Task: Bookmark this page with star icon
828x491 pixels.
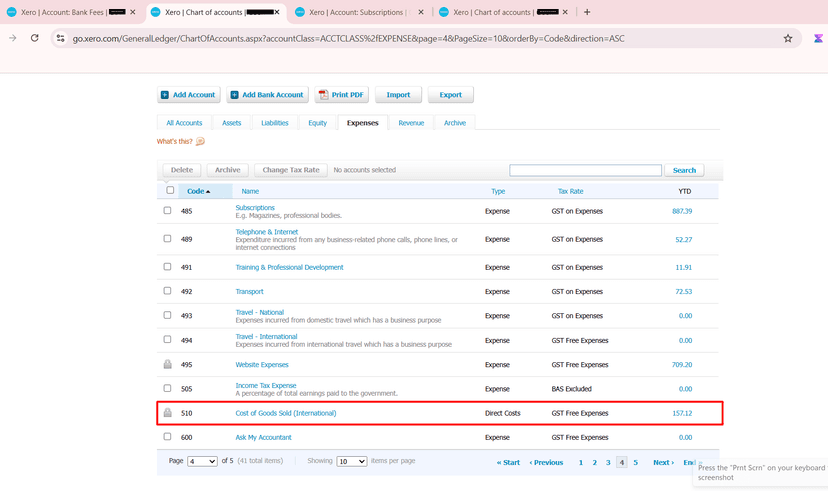Action: (x=788, y=38)
